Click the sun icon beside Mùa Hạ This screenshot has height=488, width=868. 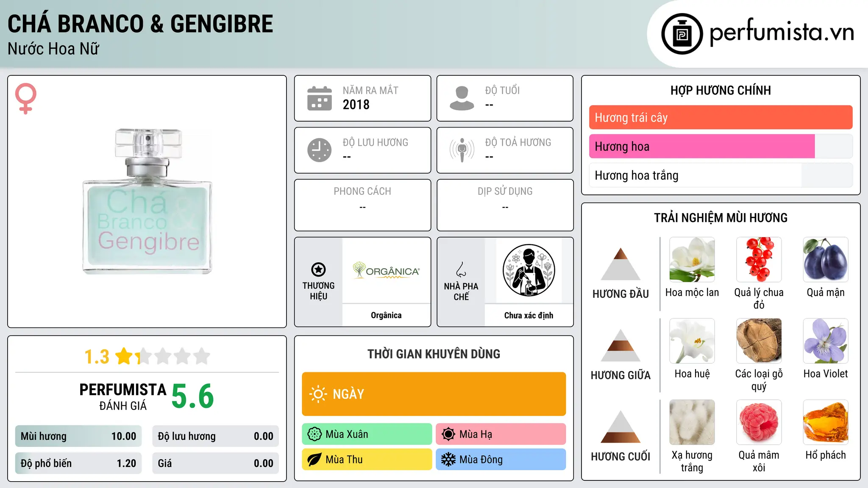click(448, 434)
